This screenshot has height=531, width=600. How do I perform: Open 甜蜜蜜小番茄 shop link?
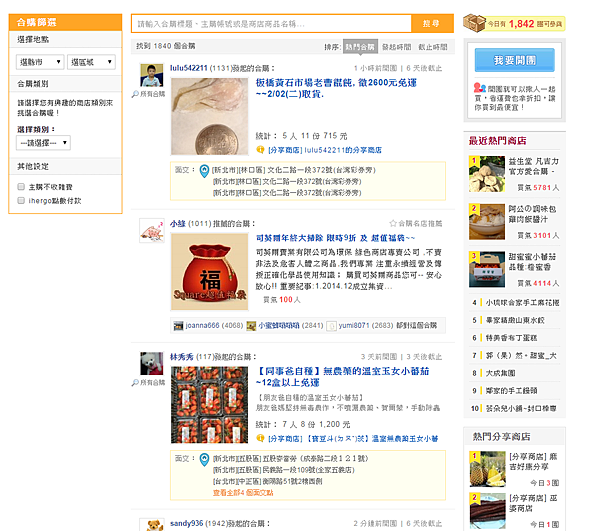532,262
